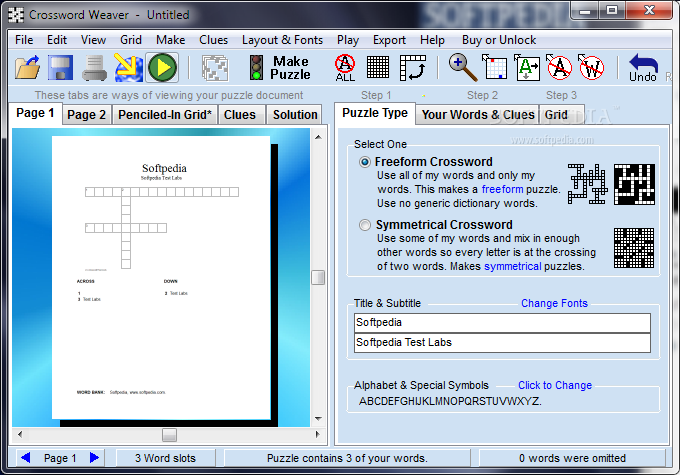Click the page preview thumbnail
This screenshot has height=475, width=680.
coord(161,278)
